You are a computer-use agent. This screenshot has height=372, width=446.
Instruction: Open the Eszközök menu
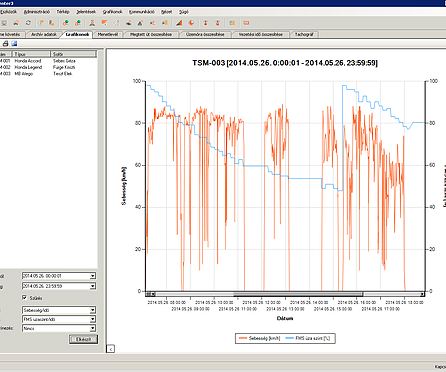point(8,12)
